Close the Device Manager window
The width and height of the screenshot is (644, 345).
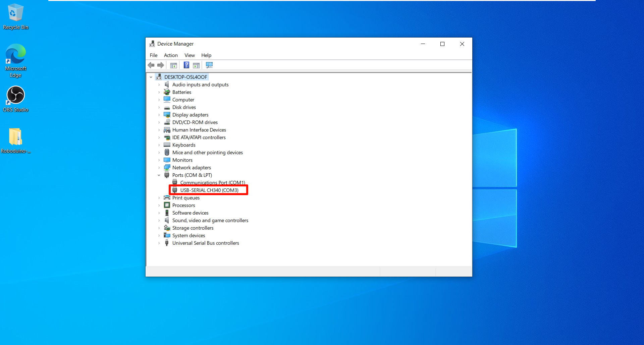pyautogui.click(x=462, y=44)
